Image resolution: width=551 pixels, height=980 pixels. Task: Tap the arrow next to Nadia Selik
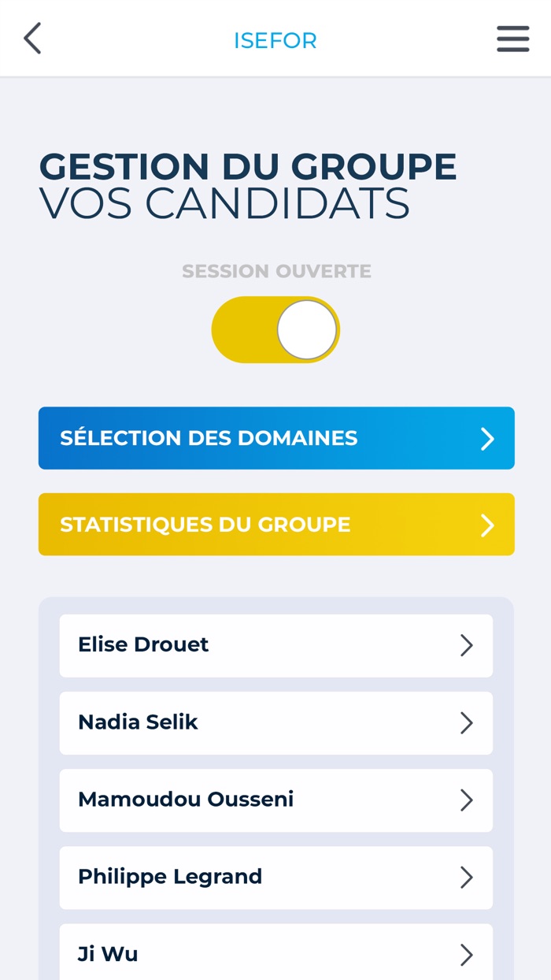pos(468,722)
